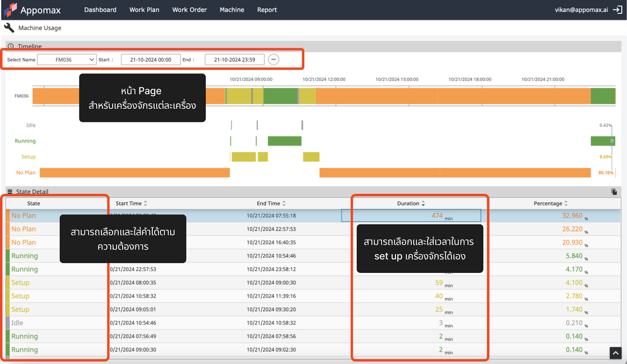Click the list icon beside State Detail
This screenshot has height=364, width=627.
coord(10,192)
